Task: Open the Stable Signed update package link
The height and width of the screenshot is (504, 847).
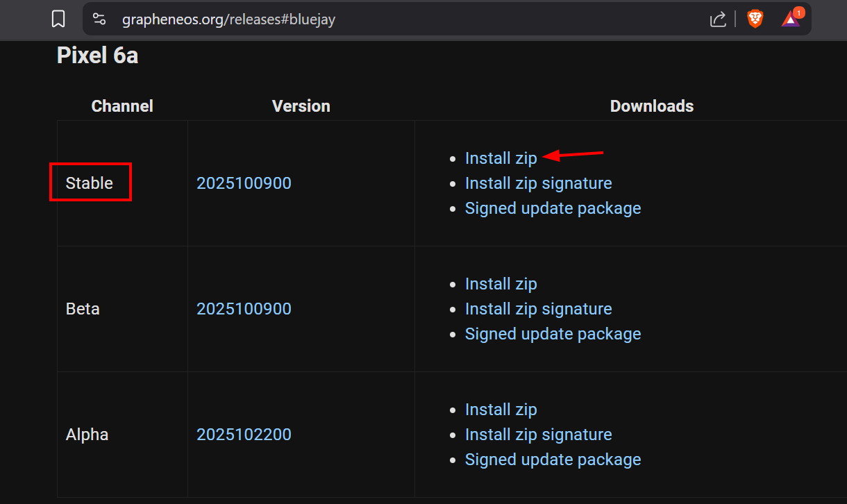Action: tap(553, 208)
